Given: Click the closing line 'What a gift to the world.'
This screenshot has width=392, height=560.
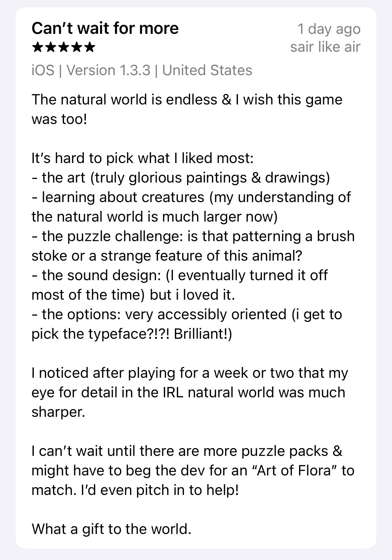Looking at the screenshot, I should coord(111,529).
